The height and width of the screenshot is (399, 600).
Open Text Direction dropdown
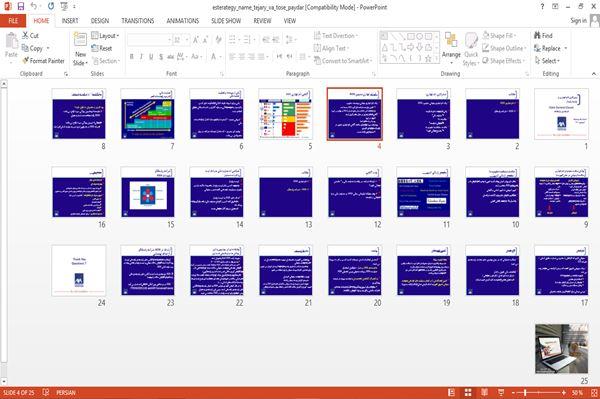[336, 36]
